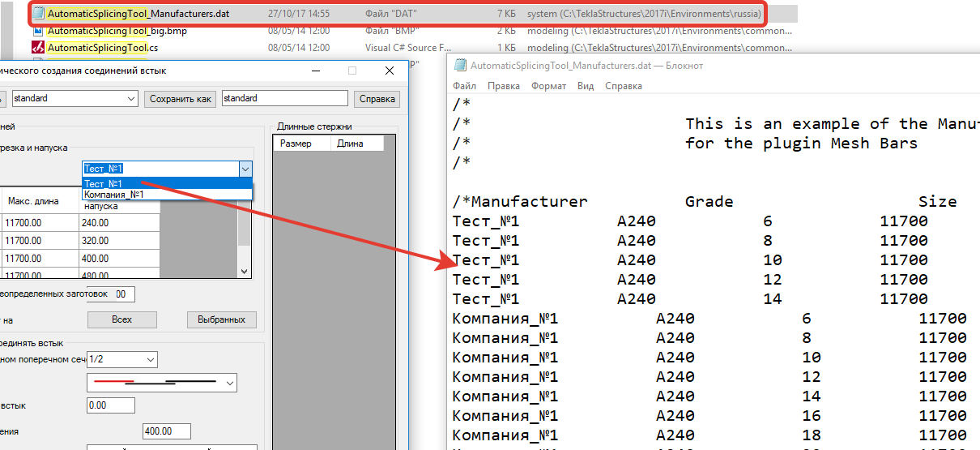This screenshot has height=450, width=980.
Task: Choose Тест_№1 from the dropdown list
Action: pyautogui.click(x=167, y=183)
